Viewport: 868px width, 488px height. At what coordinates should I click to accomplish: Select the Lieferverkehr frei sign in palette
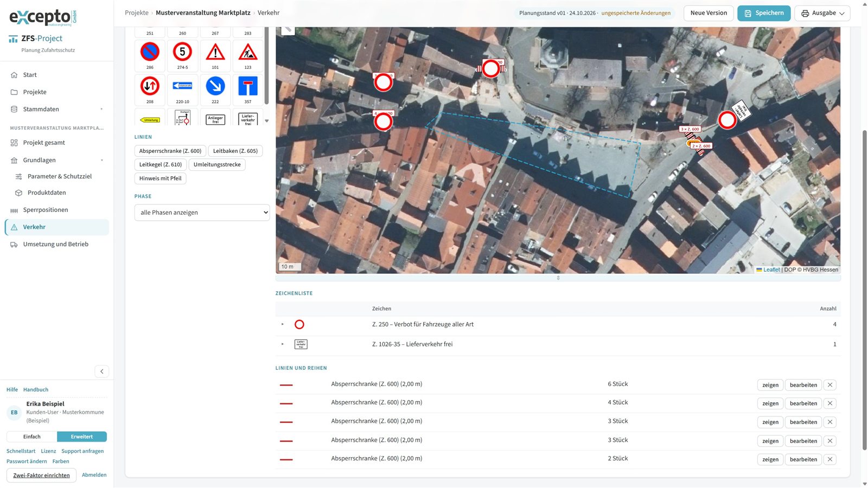(248, 118)
